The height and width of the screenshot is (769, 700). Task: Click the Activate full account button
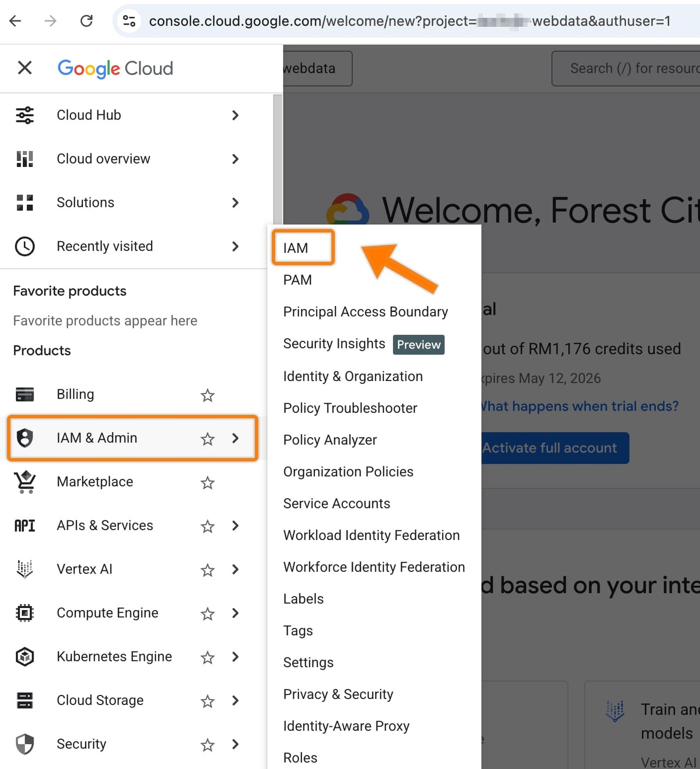(x=555, y=448)
